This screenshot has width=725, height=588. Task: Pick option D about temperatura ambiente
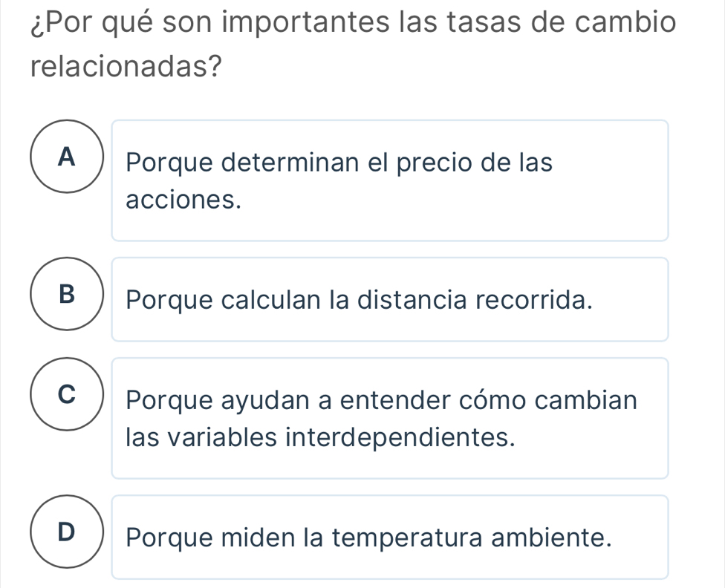[389, 537]
